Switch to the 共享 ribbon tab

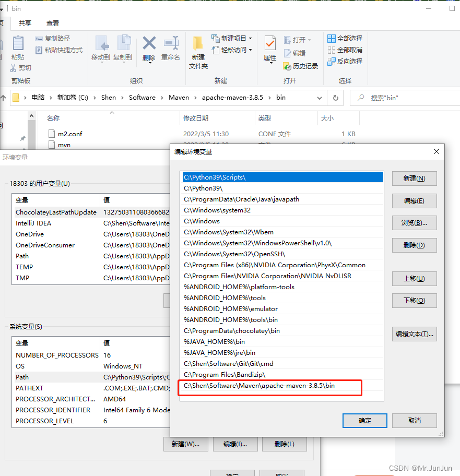pyautogui.click(x=26, y=23)
